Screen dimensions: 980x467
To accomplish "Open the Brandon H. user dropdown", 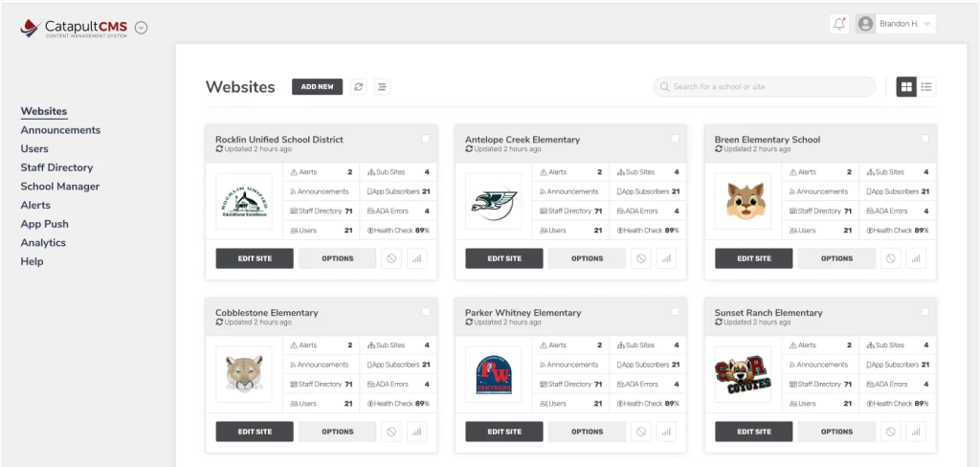I will (896, 24).
